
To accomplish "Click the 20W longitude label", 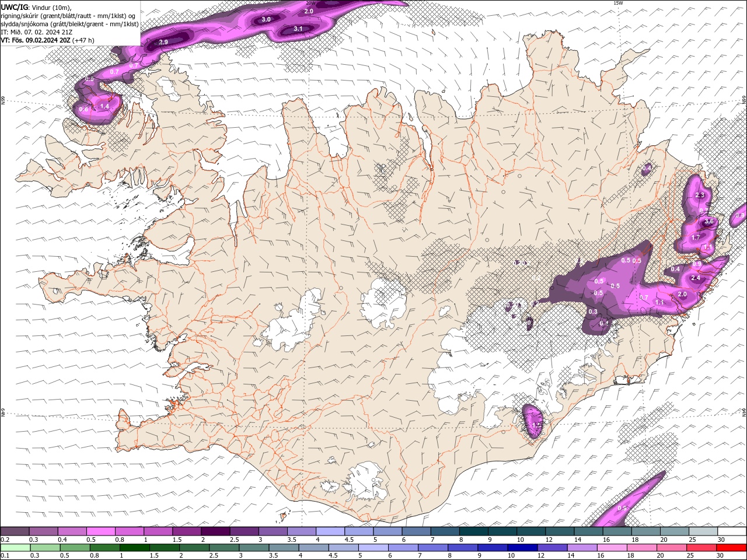I will (x=310, y=3).
